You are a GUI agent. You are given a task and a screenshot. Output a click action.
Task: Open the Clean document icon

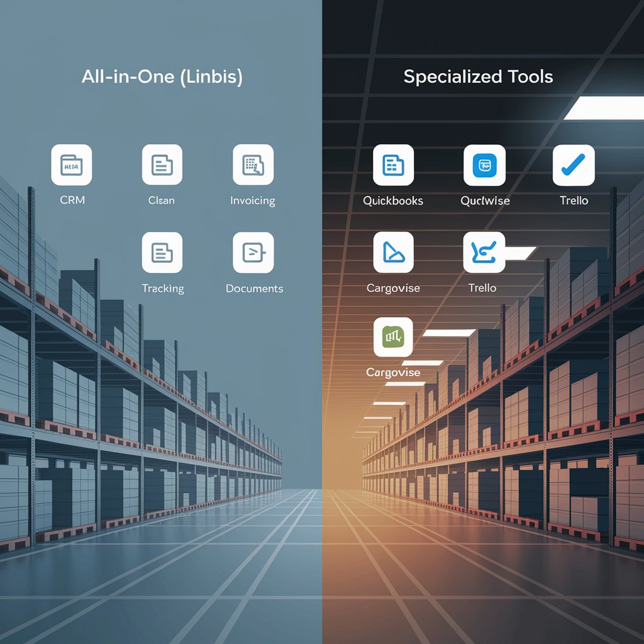162,165
